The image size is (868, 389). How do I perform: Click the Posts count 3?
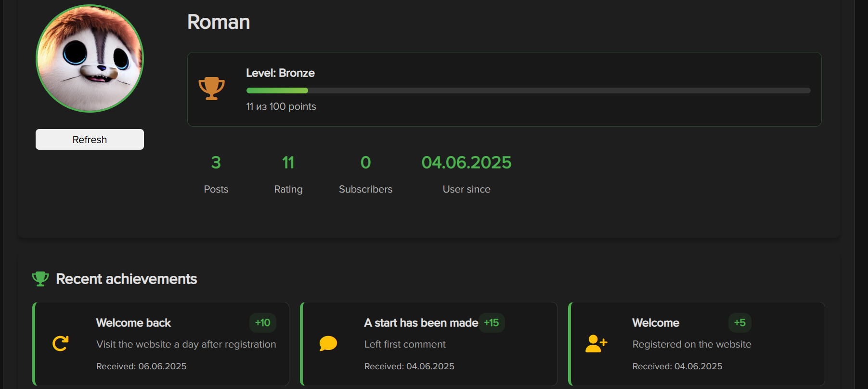[x=216, y=163]
